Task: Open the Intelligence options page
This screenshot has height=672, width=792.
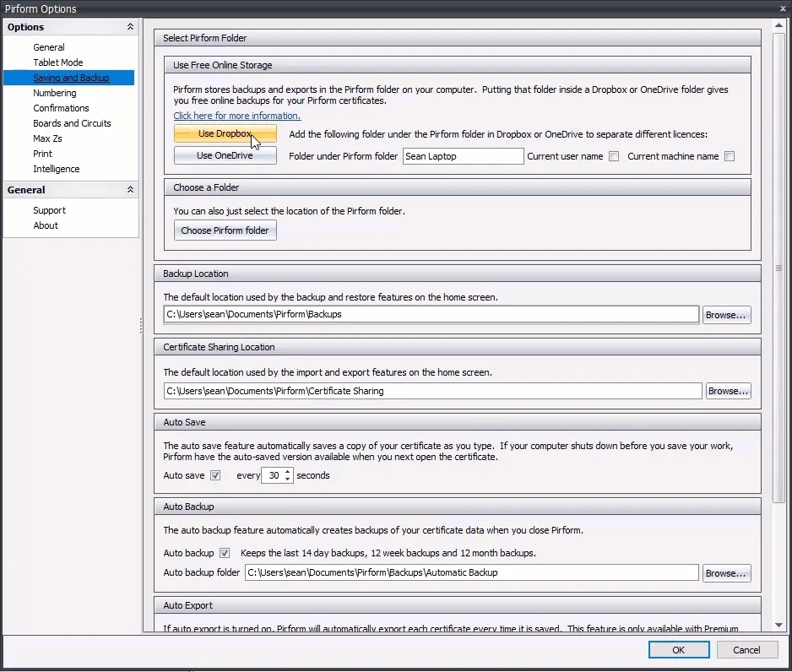Action: [56, 169]
